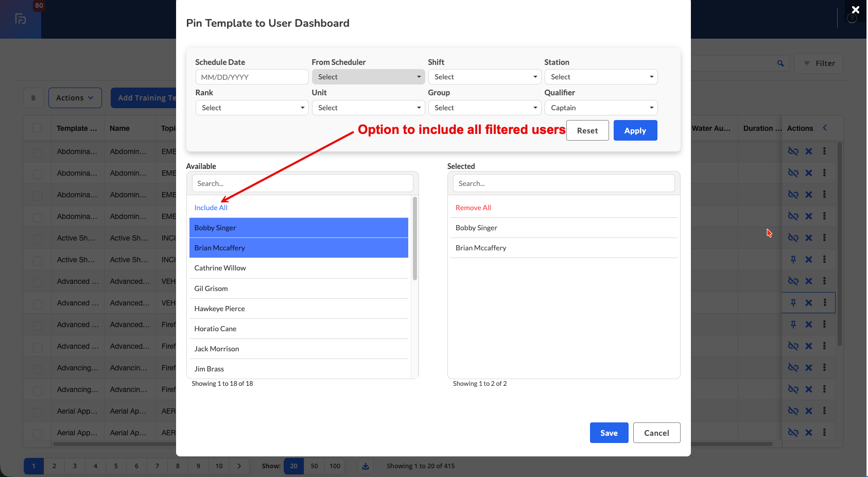868x477 pixels.
Task: Click the X delete icon in last Aerial App... row
Action: pyautogui.click(x=809, y=433)
